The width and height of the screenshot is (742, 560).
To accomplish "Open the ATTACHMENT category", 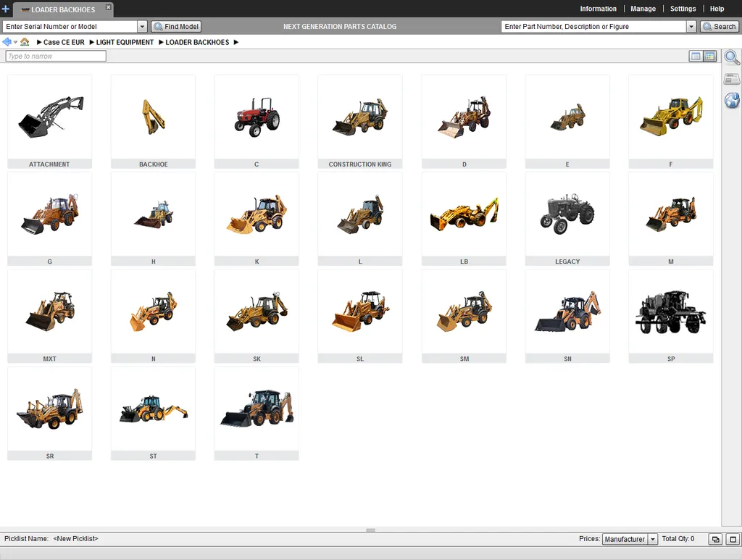I will [x=50, y=122].
